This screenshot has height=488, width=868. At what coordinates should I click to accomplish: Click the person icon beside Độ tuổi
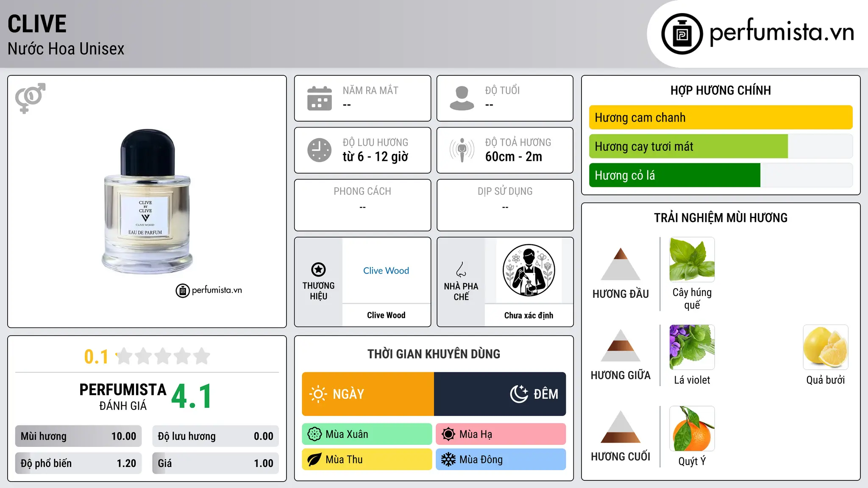point(462,98)
